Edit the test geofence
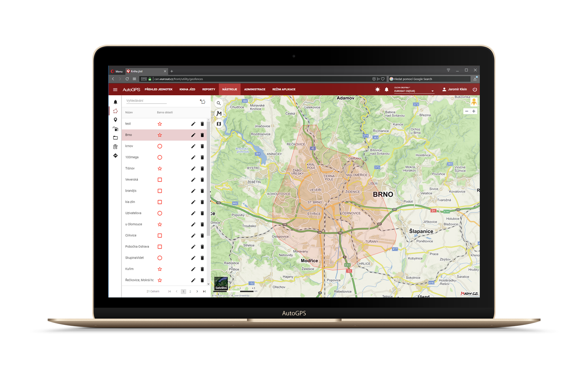The height and width of the screenshot is (379, 588). click(193, 124)
